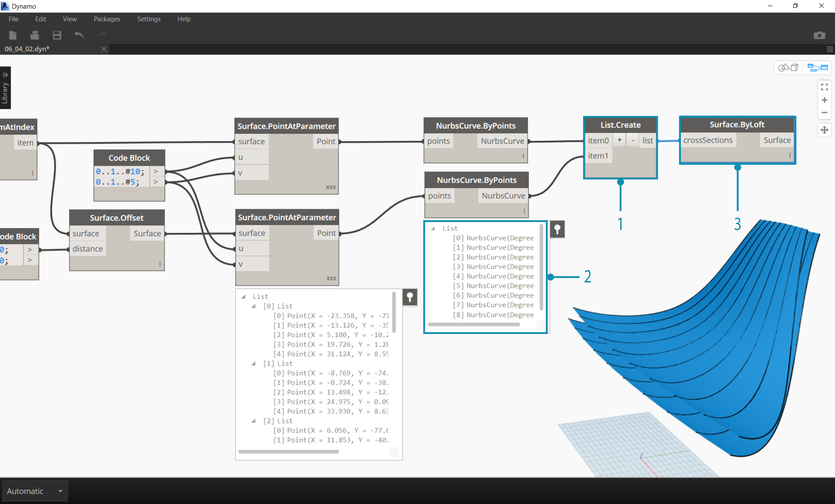Click the Automatic execution dropdown
The image size is (835, 504).
pos(34,491)
